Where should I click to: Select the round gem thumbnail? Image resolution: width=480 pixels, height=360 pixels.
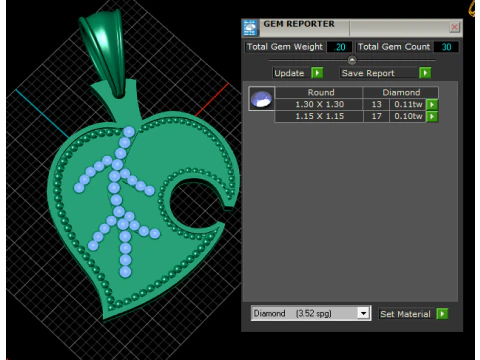pyautogui.click(x=262, y=99)
